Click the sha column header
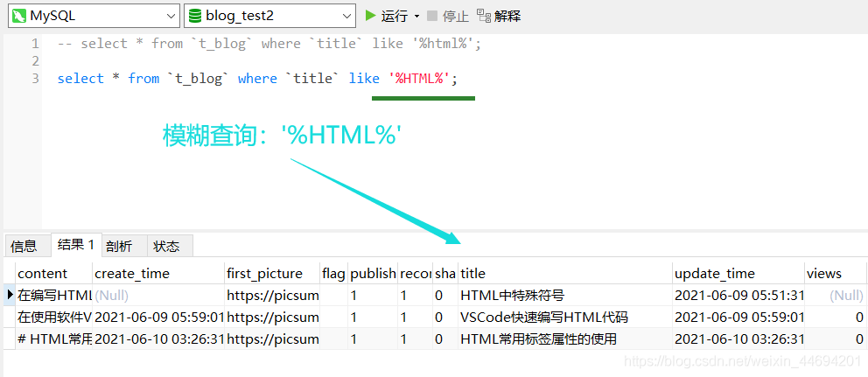Image resolution: width=868 pixels, height=377 pixels. coord(445,274)
